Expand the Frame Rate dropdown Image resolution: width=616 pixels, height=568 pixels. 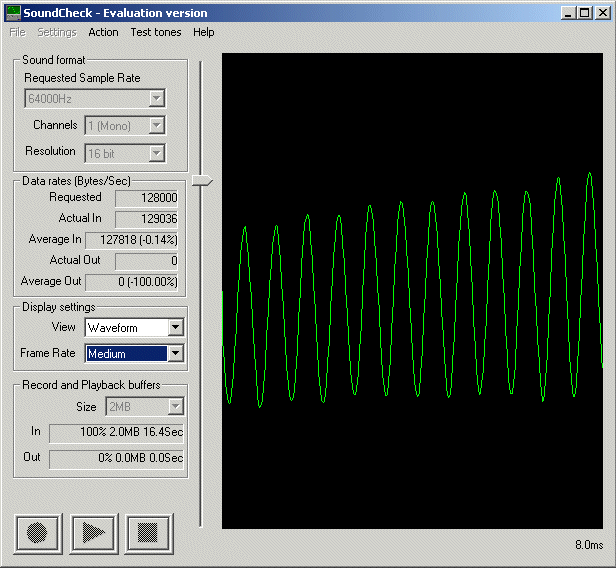point(176,353)
